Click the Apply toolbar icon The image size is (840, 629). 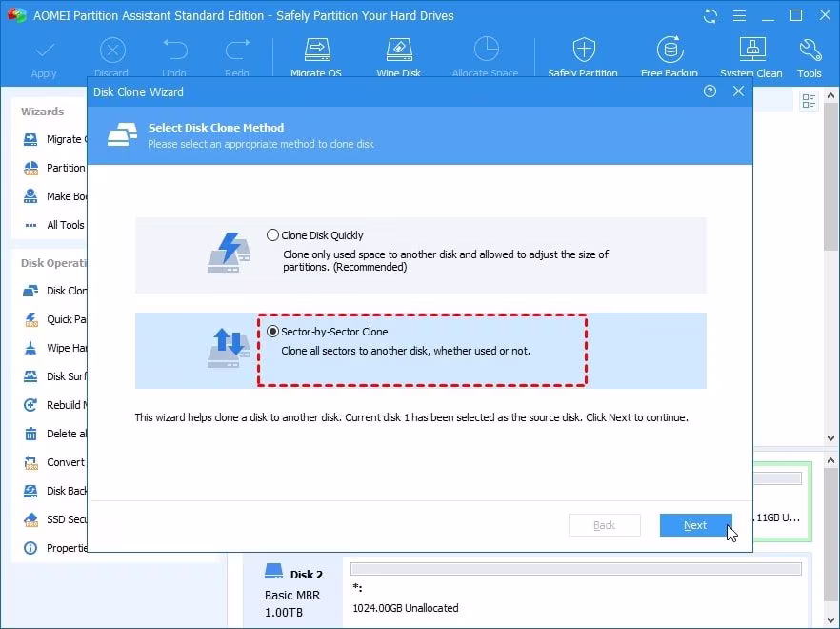(x=44, y=59)
